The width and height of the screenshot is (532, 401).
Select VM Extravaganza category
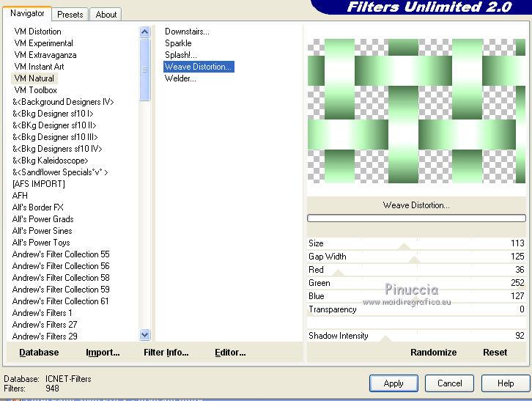(x=45, y=55)
